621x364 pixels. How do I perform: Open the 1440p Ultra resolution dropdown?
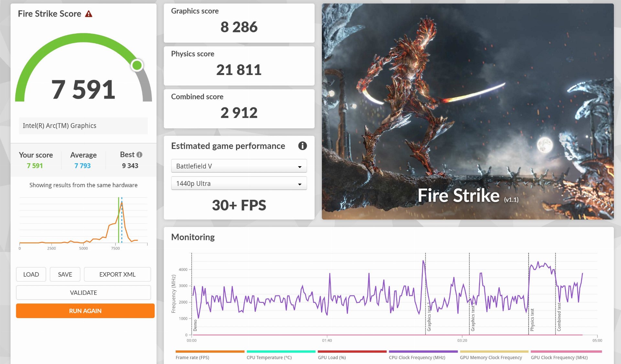click(239, 184)
